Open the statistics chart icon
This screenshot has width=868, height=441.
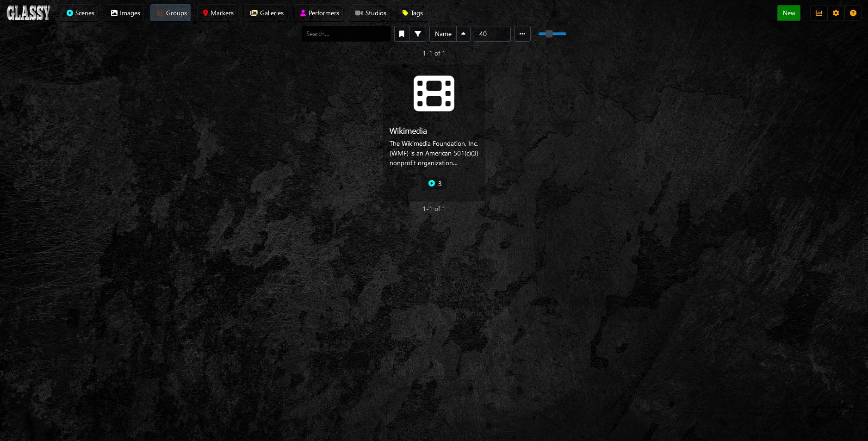pyautogui.click(x=818, y=13)
